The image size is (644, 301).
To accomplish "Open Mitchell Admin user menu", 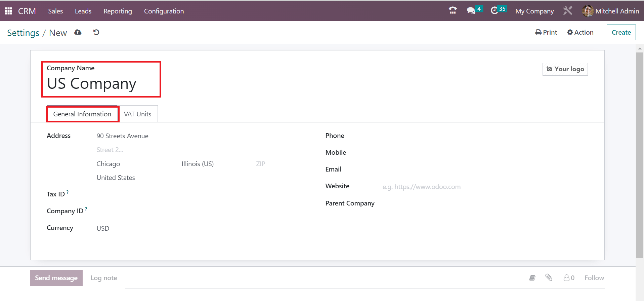I will tap(610, 11).
